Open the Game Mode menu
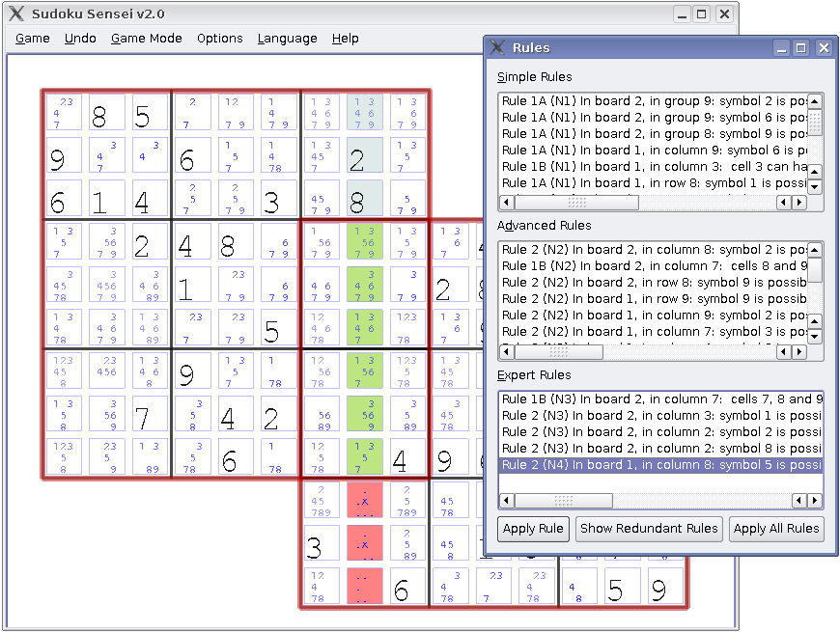 [147, 39]
